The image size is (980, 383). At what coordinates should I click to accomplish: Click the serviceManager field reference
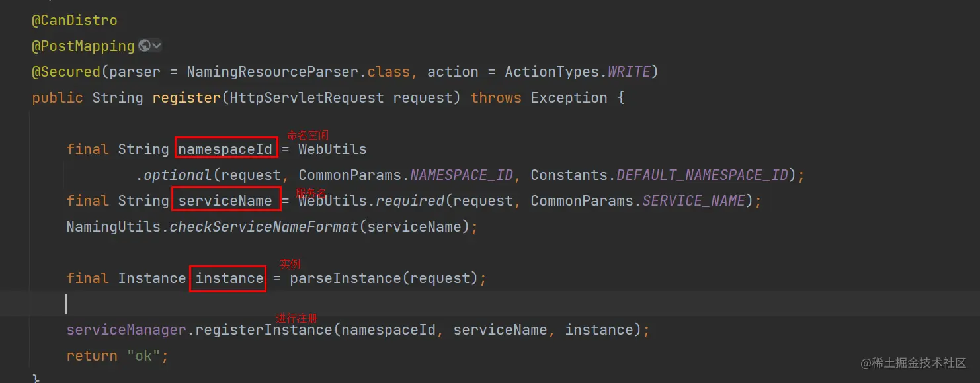(126, 330)
